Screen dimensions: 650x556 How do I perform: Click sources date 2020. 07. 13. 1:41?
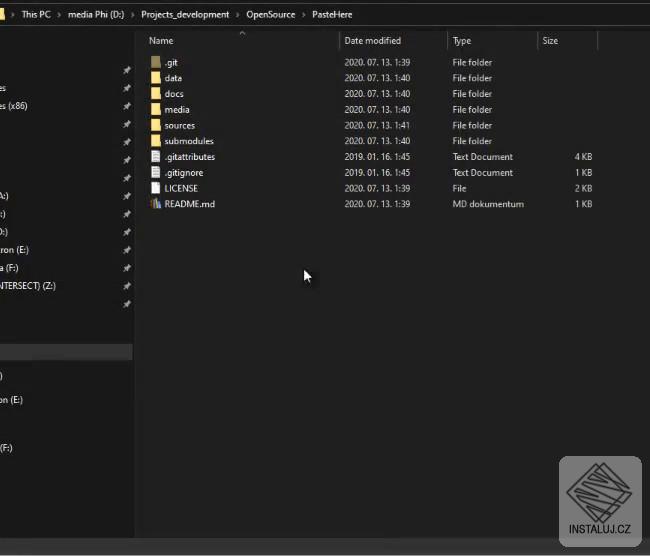377,125
